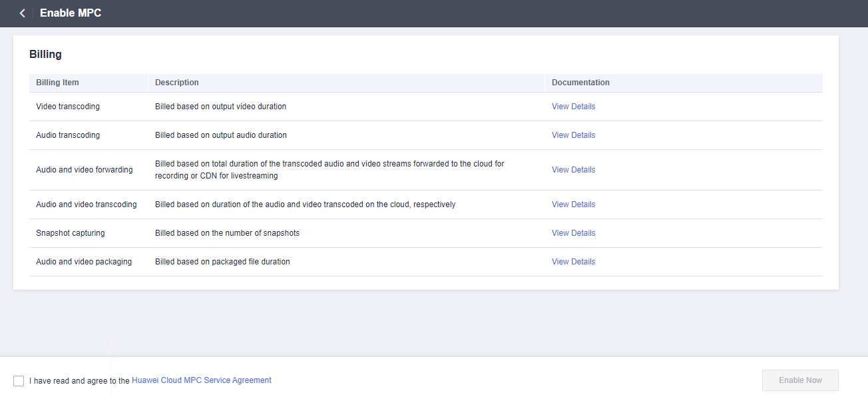Image resolution: width=868 pixels, height=397 pixels.
Task: Click the Enable MPC page title
Action: coord(71,13)
